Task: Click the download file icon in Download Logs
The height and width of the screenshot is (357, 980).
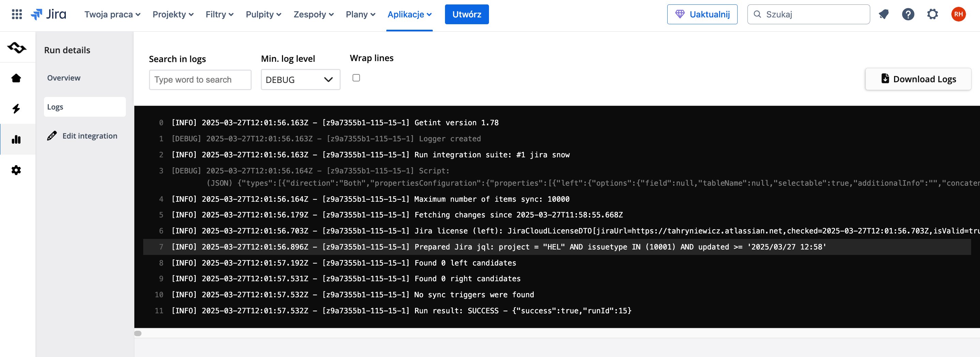Action: point(885,78)
